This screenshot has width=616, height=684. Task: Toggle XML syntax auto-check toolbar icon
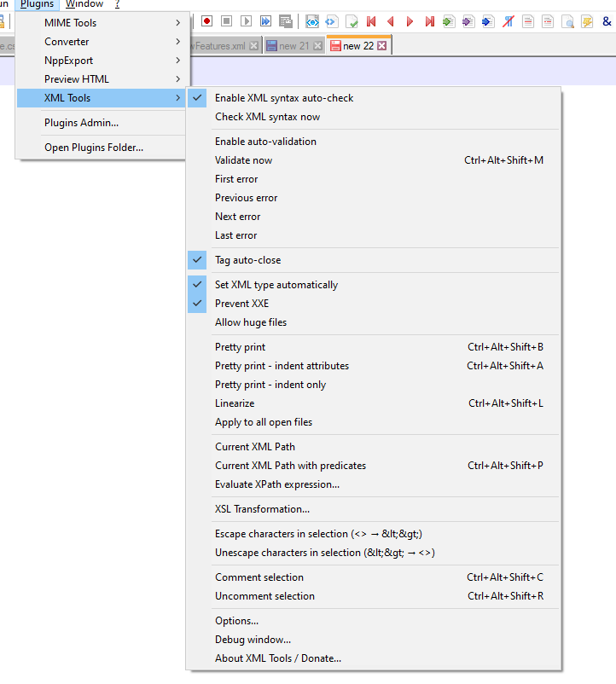click(312, 21)
